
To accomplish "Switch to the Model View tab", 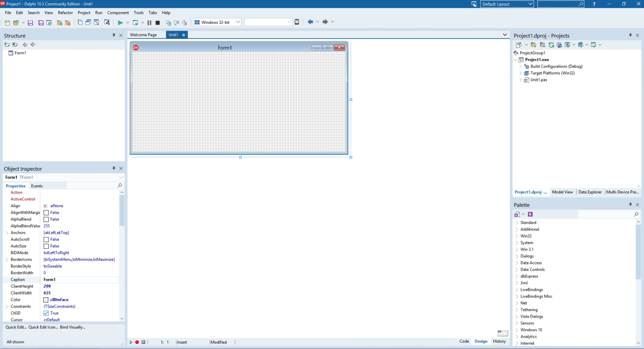I will pos(562,192).
